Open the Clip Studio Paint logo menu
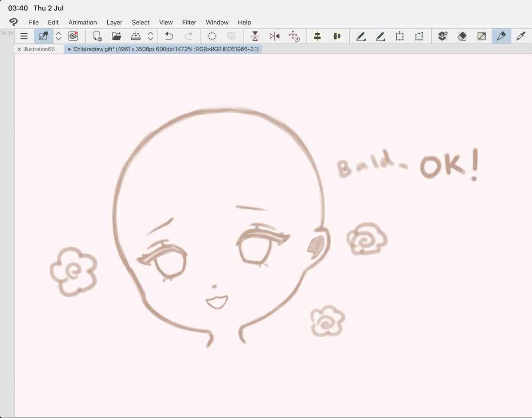Image resolution: width=532 pixels, height=418 pixels. click(14, 22)
